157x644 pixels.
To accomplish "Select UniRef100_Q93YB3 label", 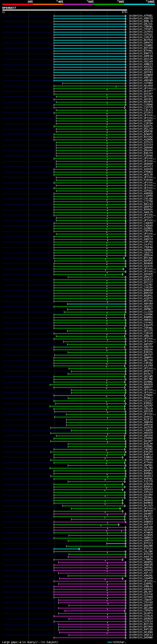I will pos(141,72).
